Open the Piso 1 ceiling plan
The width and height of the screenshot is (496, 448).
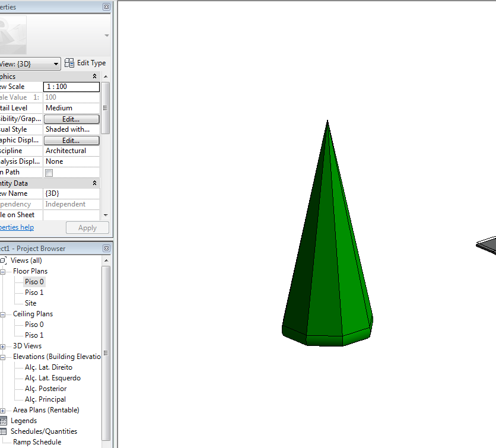34,335
